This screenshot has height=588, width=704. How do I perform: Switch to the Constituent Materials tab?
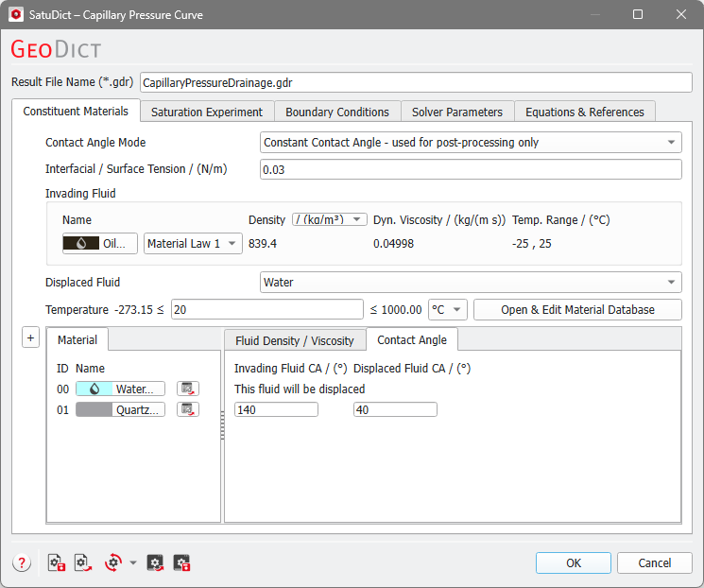pyautogui.click(x=76, y=111)
